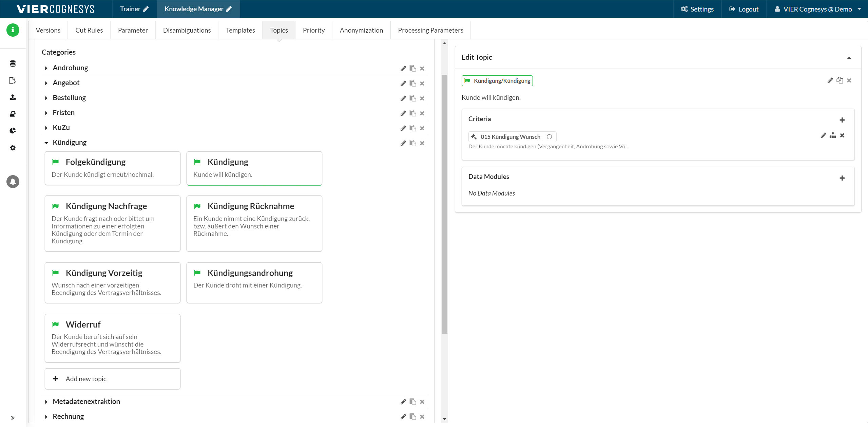Select the Kündigung Rücknahme topic card
This screenshot has height=427, width=868.
(254, 223)
